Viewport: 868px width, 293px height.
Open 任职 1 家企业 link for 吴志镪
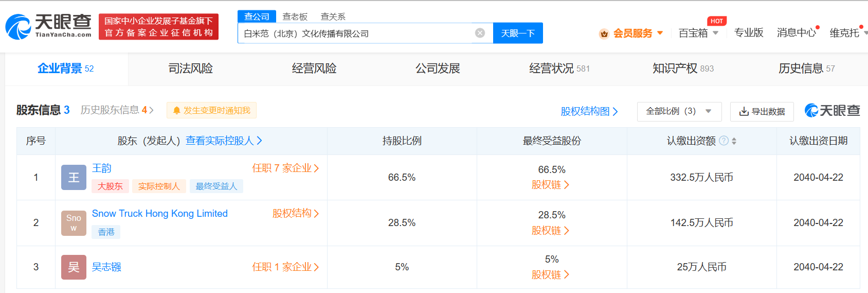285,267
